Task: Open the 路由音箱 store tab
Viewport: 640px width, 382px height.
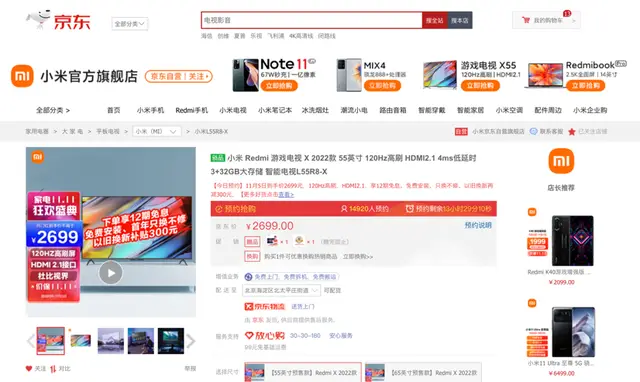Action: [393, 110]
